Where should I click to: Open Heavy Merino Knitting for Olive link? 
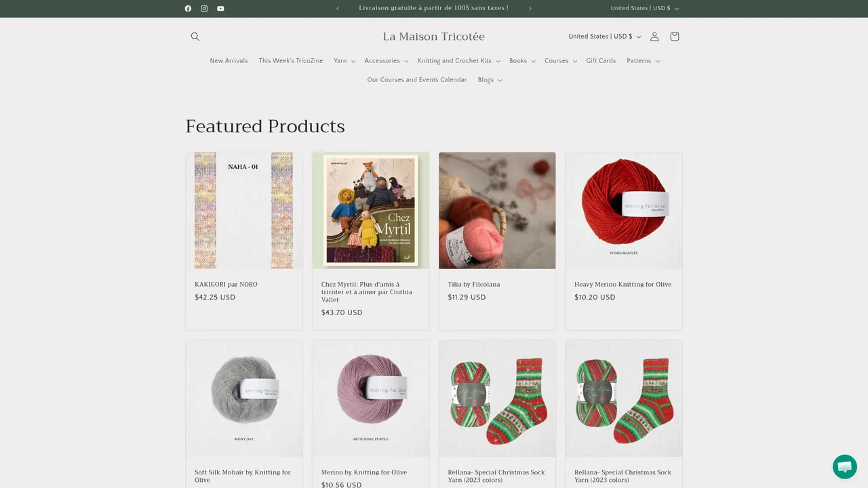click(x=623, y=285)
